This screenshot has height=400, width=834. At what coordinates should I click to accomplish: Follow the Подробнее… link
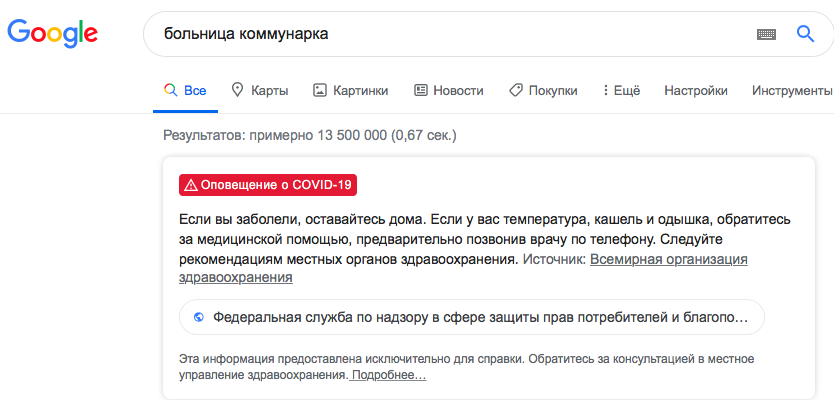(x=389, y=375)
